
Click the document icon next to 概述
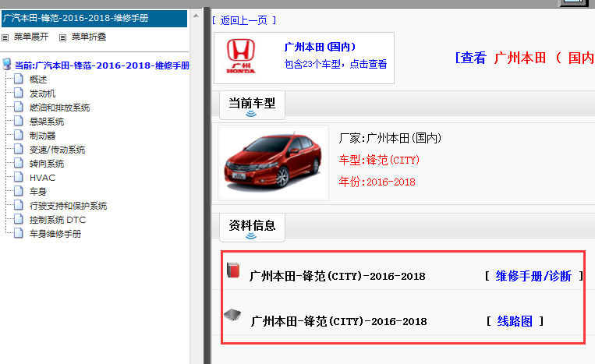19,79
